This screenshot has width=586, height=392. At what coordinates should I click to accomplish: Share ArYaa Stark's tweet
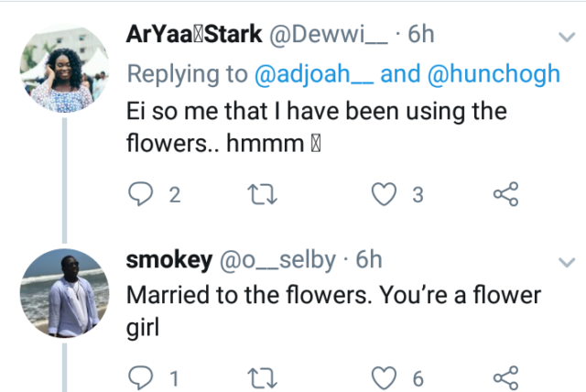[506, 192]
